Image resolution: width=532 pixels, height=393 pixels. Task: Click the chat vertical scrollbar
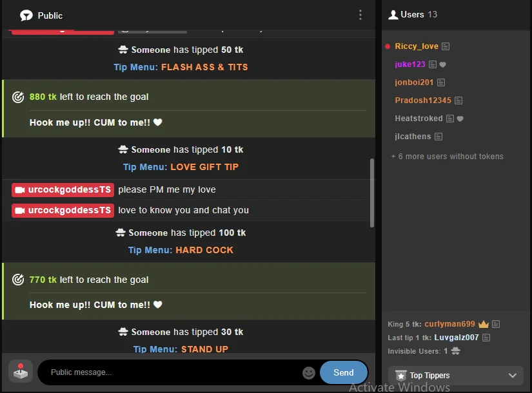pyautogui.click(x=372, y=193)
